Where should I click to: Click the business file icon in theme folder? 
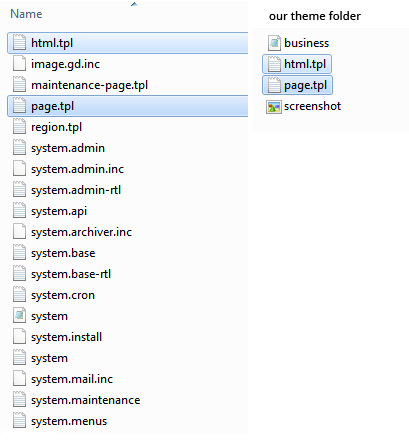click(274, 43)
